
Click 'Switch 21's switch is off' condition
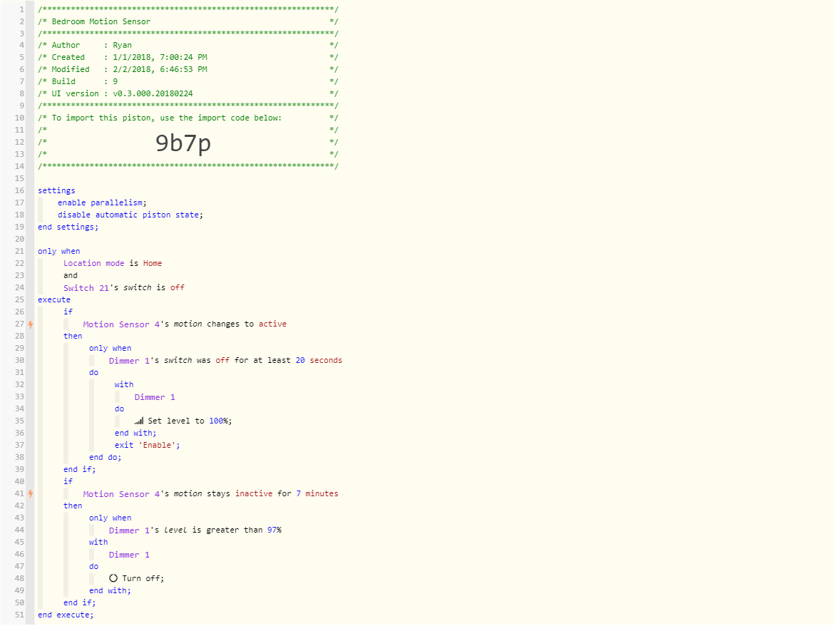coord(124,287)
